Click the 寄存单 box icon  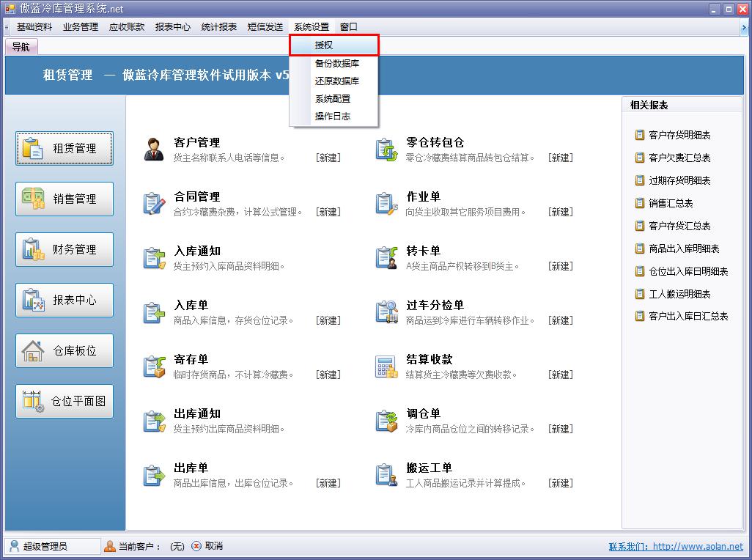(x=154, y=366)
